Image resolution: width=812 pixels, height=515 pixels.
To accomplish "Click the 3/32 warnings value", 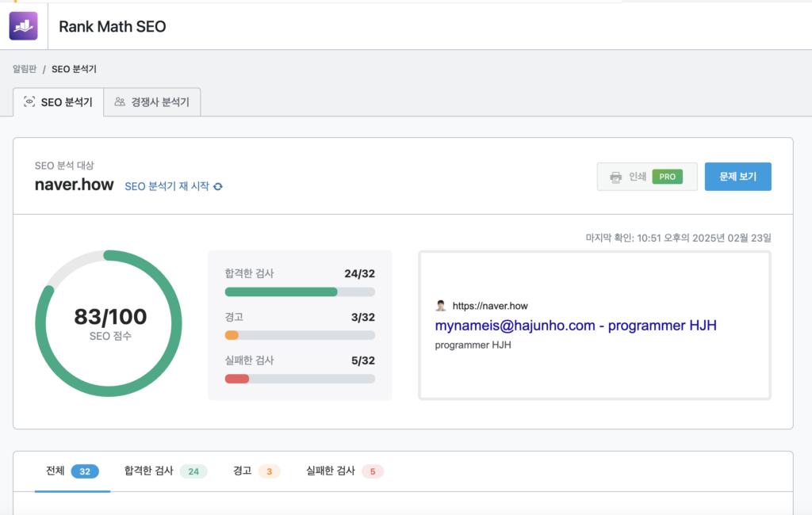I will pos(362,317).
